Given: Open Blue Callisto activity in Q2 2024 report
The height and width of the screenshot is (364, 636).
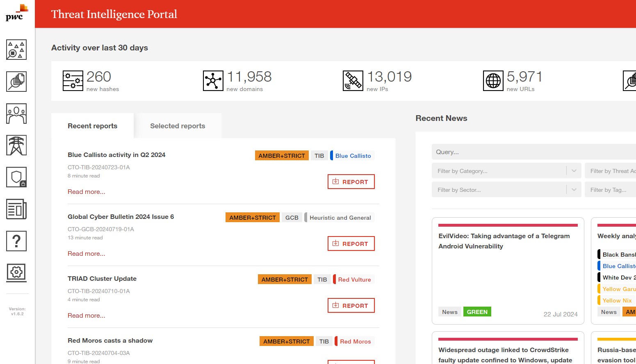Looking at the screenshot, I should coord(116,155).
